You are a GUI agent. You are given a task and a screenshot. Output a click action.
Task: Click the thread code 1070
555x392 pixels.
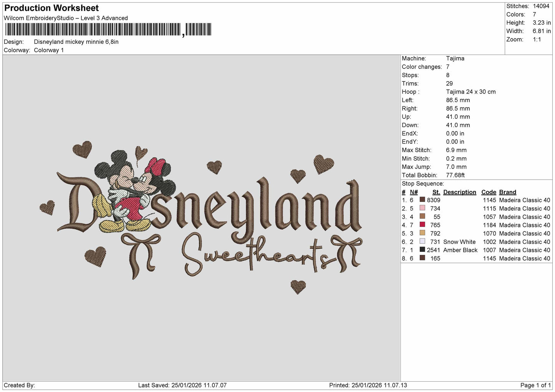pos(490,233)
